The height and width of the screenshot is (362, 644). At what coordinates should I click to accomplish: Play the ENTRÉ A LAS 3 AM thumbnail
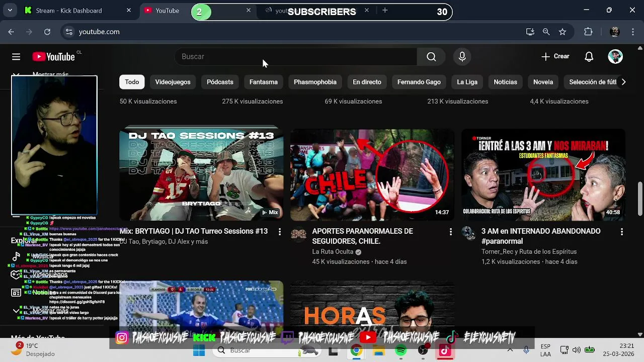click(x=543, y=174)
